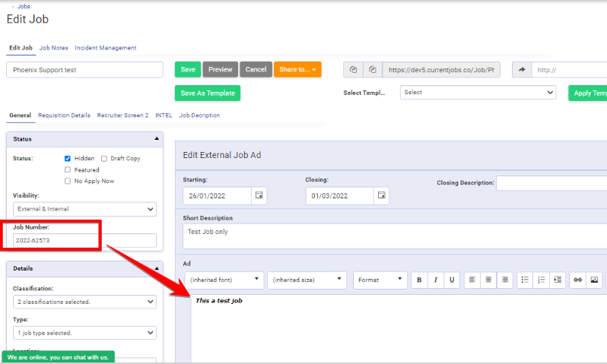Insert bulleted list in Ad editor
Screen dimensions: 607x364
point(525,280)
